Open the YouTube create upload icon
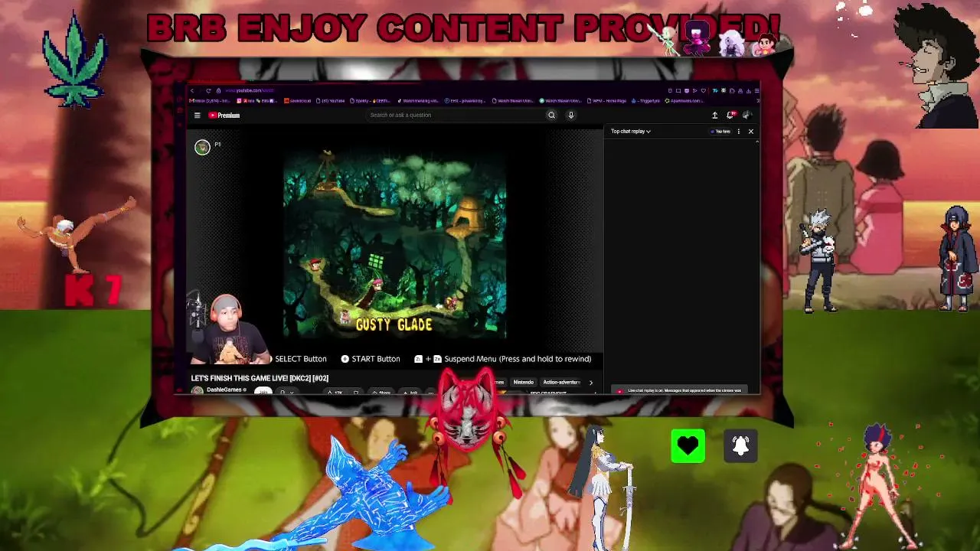The height and width of the screenshot is (551, 980). pos(715,116)
